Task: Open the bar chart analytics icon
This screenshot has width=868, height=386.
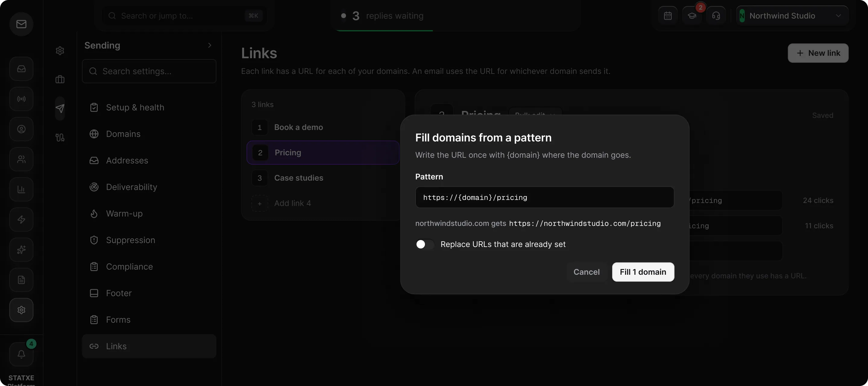Action: point(21,189)
